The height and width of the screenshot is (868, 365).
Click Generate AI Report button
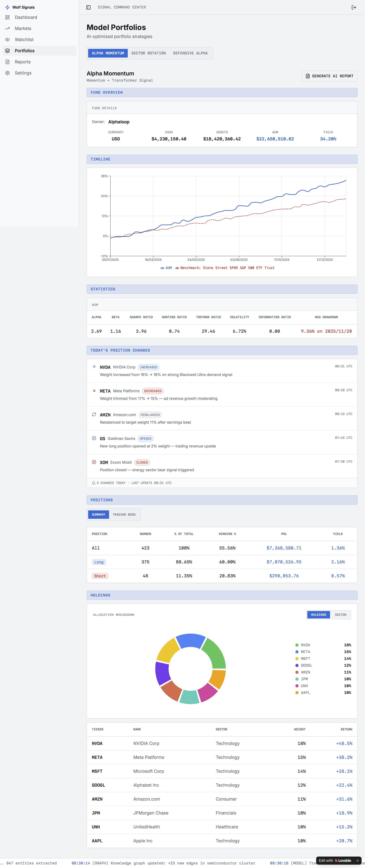(x=329, y=76)
